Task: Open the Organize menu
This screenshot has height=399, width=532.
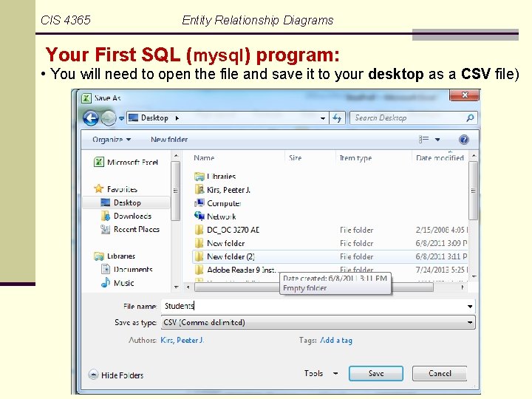Action: 112,140
